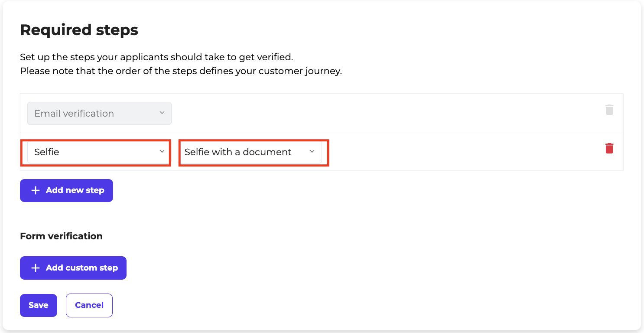This screenshot has width=644, height=333.
Task: Expand the chevron arrow in the Selfie dropdown
Action: point(162,151)
